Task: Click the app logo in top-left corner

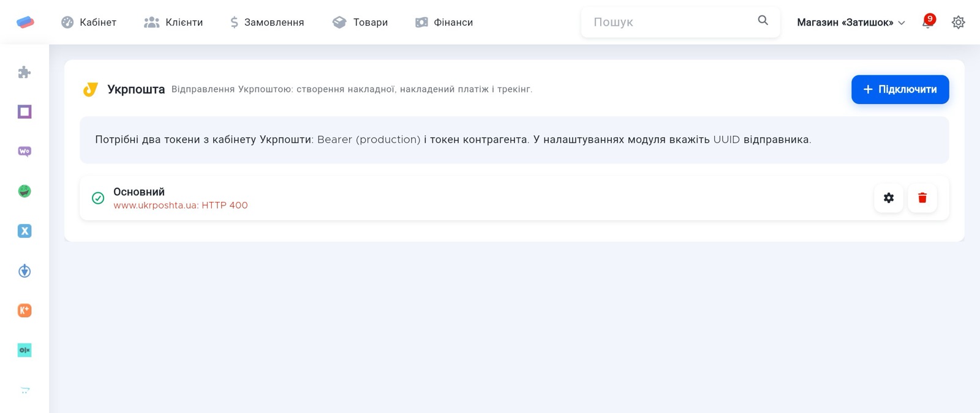Action: pyautogui.click(x=25, y=22)
